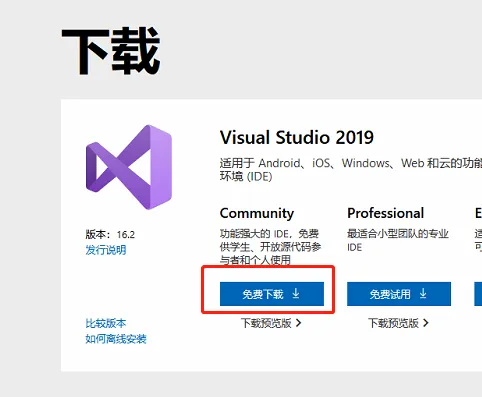Click the Community 免费下载 button
482x397 pixels.
tap(272, 294)
